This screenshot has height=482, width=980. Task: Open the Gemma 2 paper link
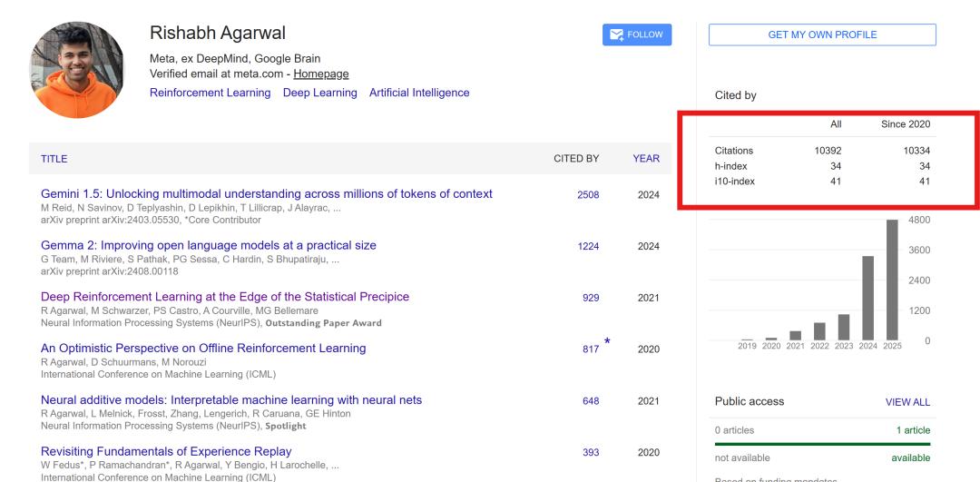pyautogui.click(x=209, y=246)
